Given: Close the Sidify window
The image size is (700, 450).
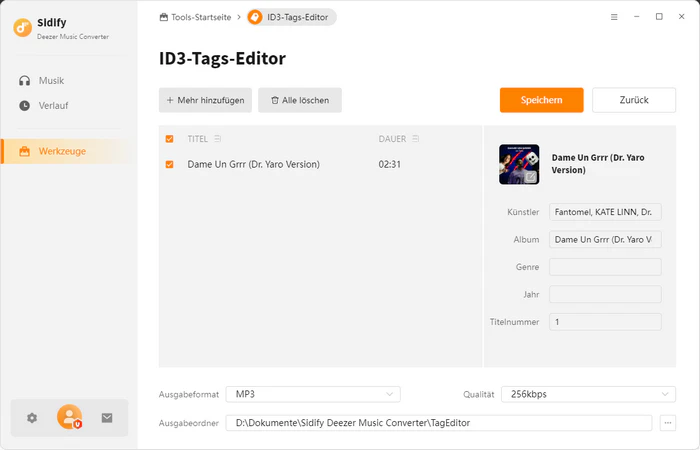Looking at the screenshot, I should point(681,17).
